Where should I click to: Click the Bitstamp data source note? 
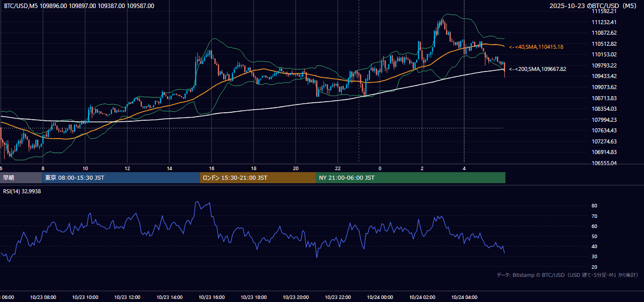tap(567, 275)
